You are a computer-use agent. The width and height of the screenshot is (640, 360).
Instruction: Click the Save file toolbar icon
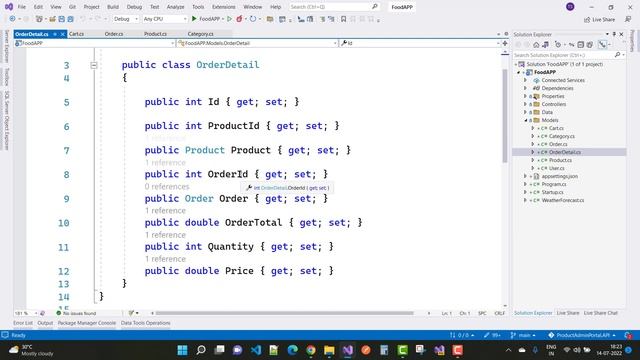click(x=61, y=19)
